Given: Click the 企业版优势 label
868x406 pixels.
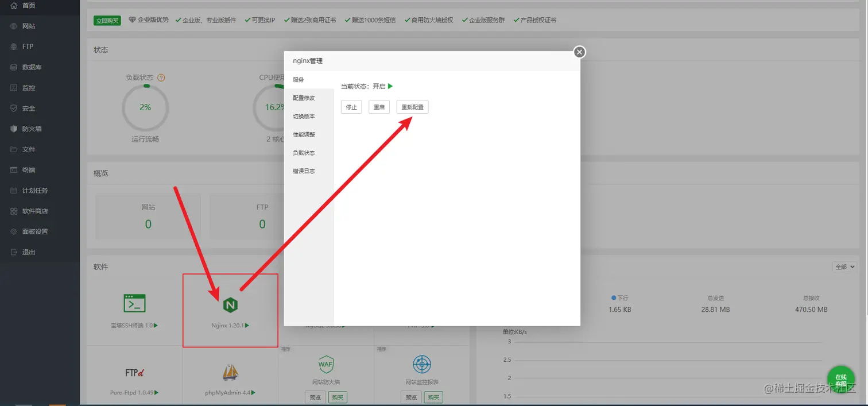Looking at the screenshot, I should pos(153,20).
